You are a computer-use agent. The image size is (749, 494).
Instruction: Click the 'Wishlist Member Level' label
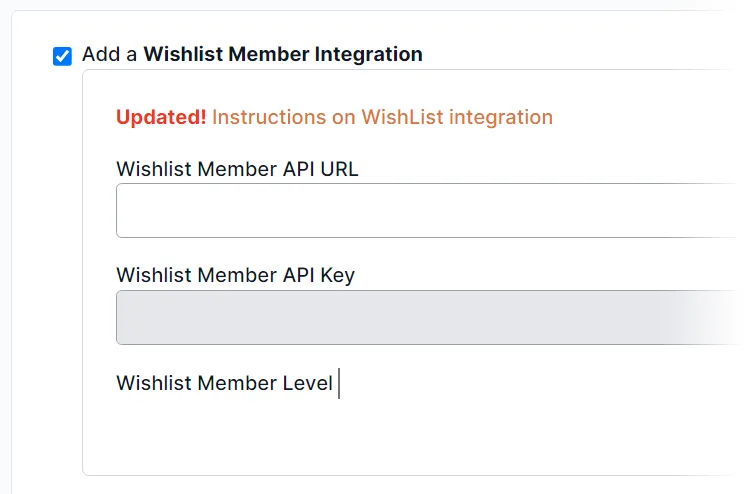pyautogui.click(x=224, y=383)
